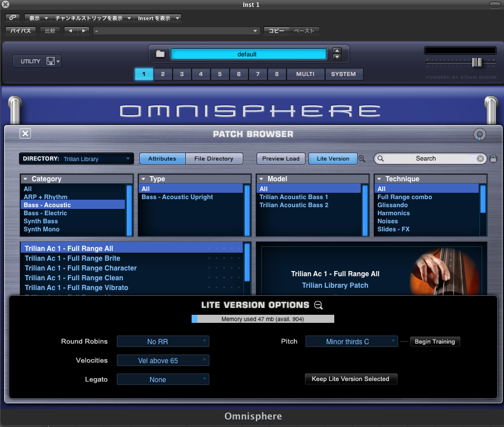
Task: Open the チャンネルストリップを表示 dropdown
Action: 93,18
